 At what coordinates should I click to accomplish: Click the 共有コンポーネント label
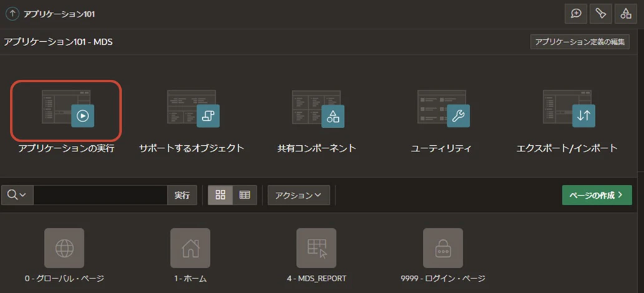[x=316, y=148]
